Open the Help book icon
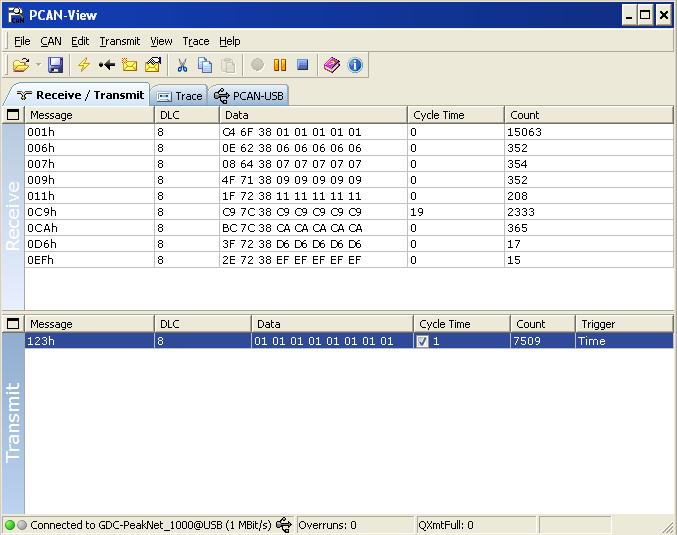The width and height of the screenshot is (677, 535). pos(332,65)
